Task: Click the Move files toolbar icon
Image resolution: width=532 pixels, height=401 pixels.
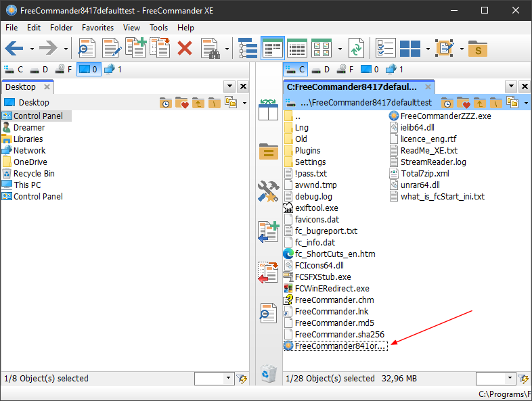Action: 160,48
